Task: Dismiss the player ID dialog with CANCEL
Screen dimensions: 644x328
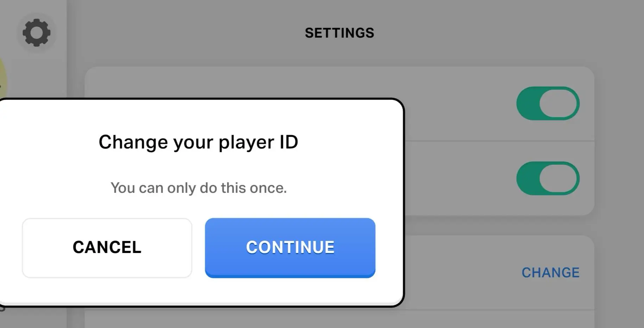Action: 107,247
